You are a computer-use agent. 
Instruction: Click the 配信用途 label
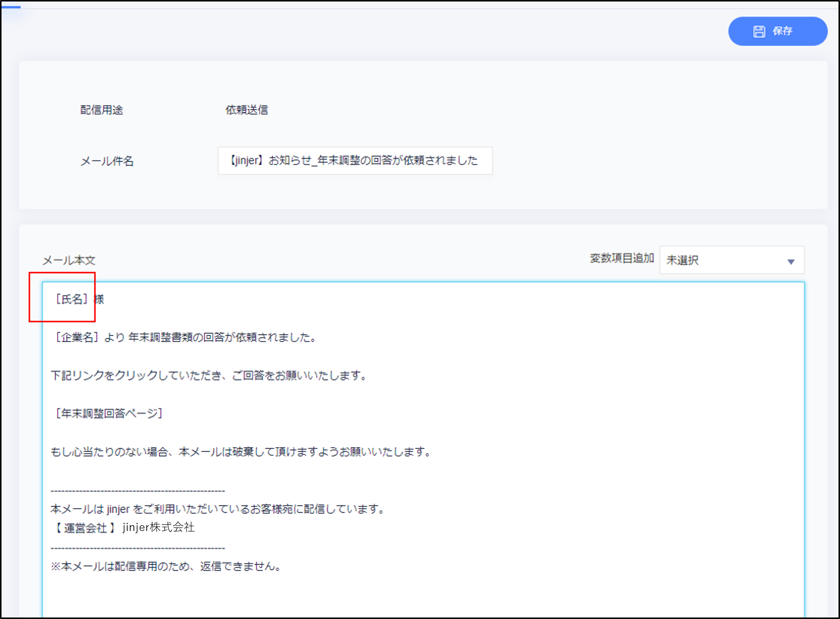point(102,110)
